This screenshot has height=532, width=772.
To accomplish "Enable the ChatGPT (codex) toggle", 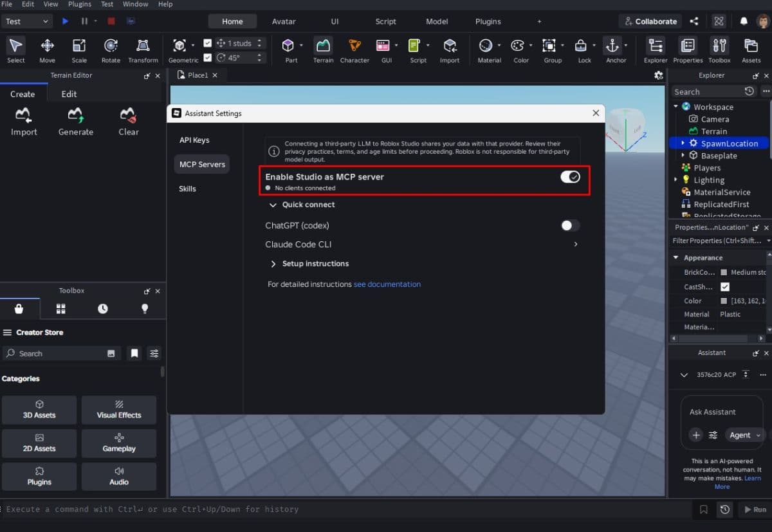I will click(570, 225).
